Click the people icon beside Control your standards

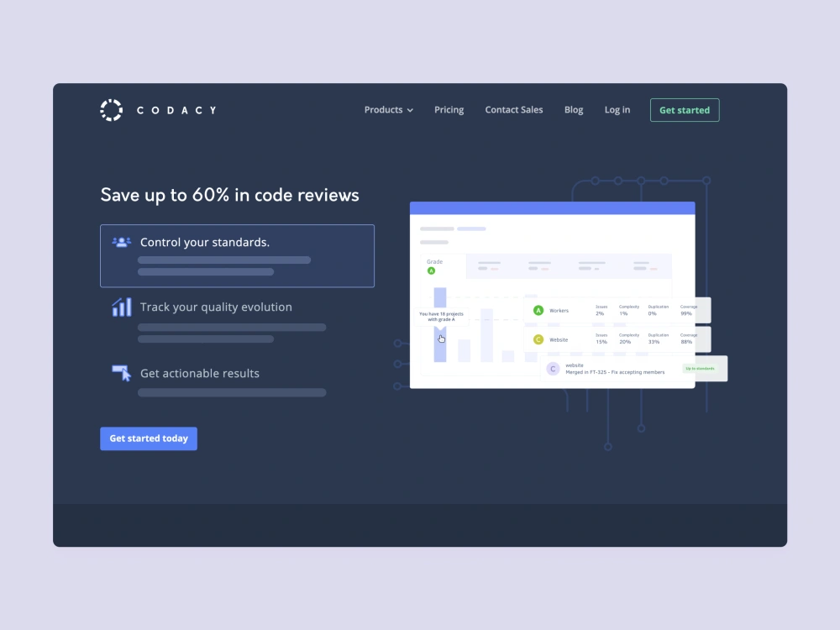pos(122,242)
